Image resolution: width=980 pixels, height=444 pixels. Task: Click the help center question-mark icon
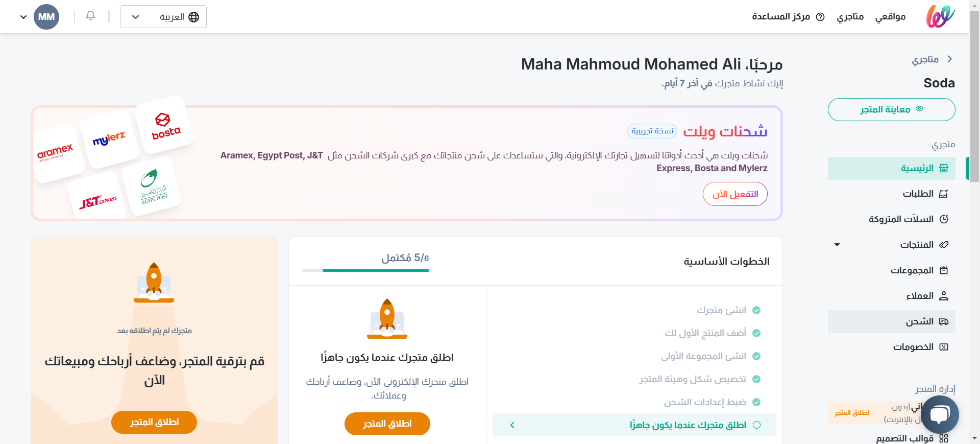(820, 17)
